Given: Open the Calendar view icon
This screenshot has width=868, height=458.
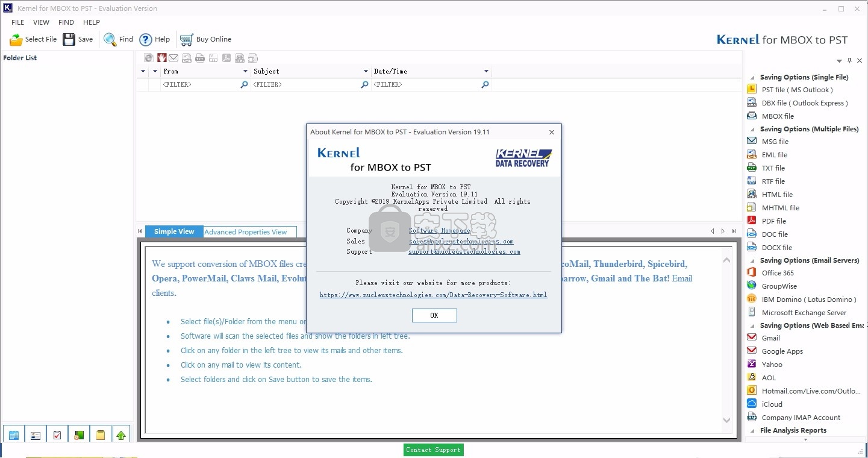Looking at the screenshot, I should tap(14, 435).
